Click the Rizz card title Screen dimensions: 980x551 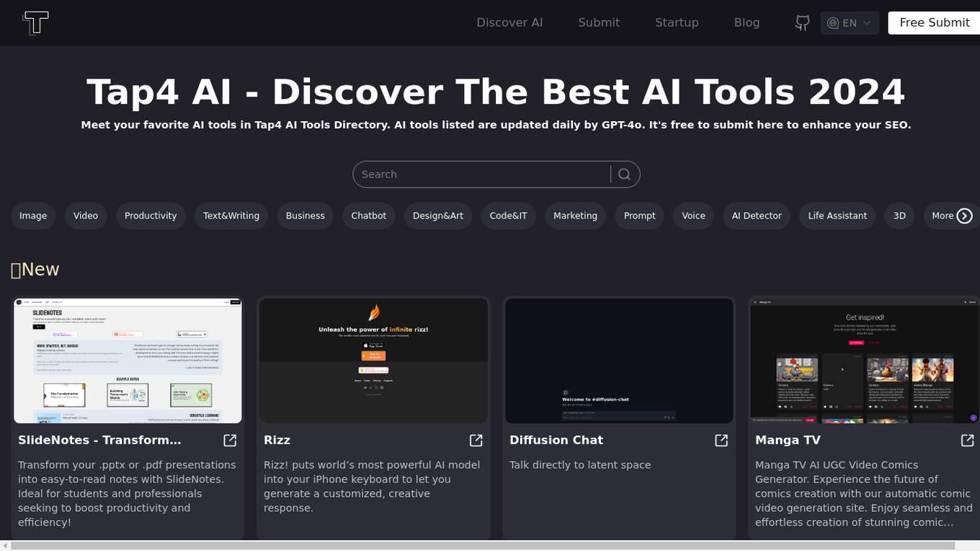point(277,440)
